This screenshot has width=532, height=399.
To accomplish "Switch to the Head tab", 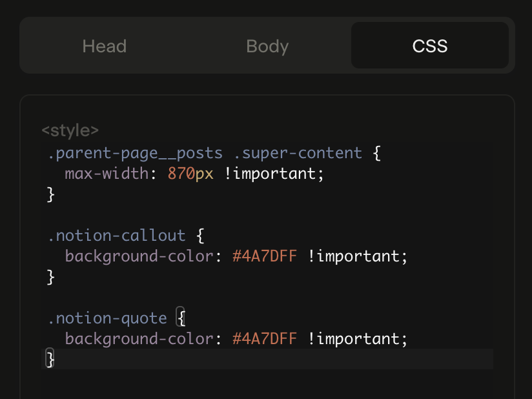I will [105, 46].
